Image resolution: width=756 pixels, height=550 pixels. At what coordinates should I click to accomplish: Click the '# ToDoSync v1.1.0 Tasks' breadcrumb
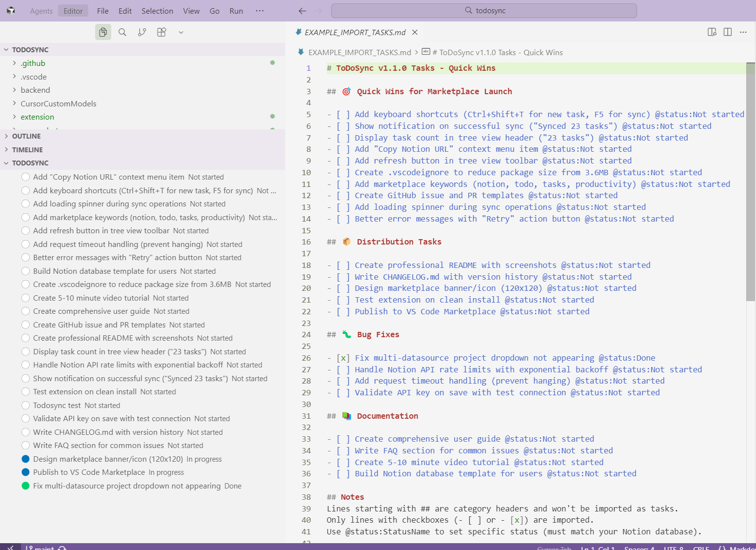click(x=497, y=52)
